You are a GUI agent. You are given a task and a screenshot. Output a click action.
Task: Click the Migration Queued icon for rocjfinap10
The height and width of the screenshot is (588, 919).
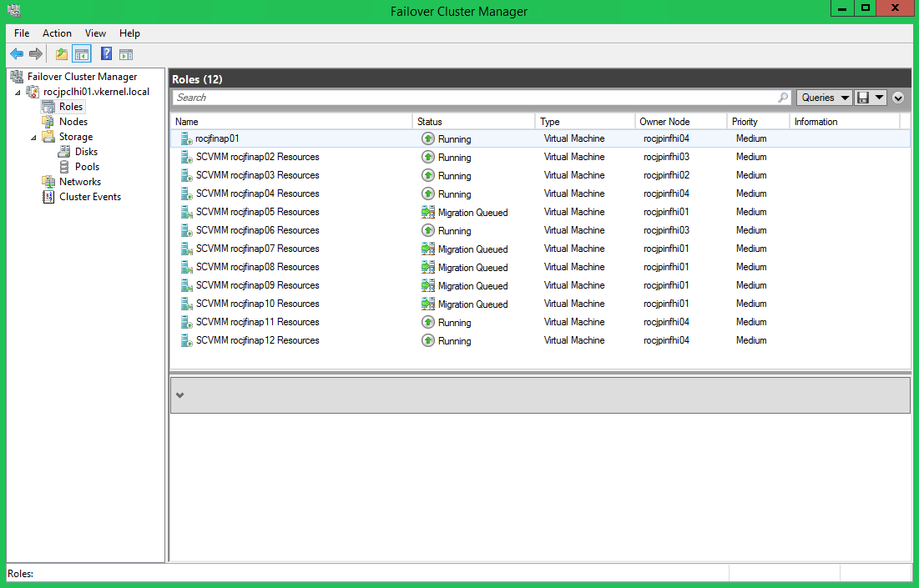[x=428, y=304]
